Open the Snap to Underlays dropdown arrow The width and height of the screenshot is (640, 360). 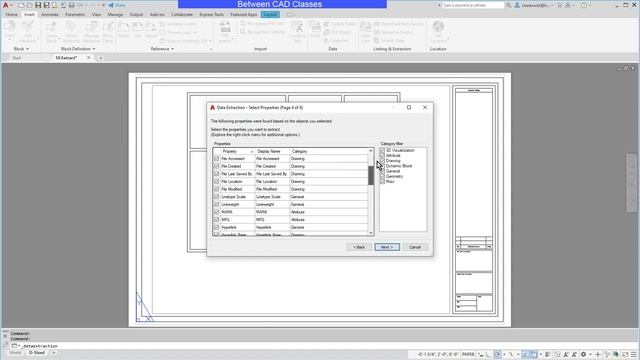coord(211,41)
